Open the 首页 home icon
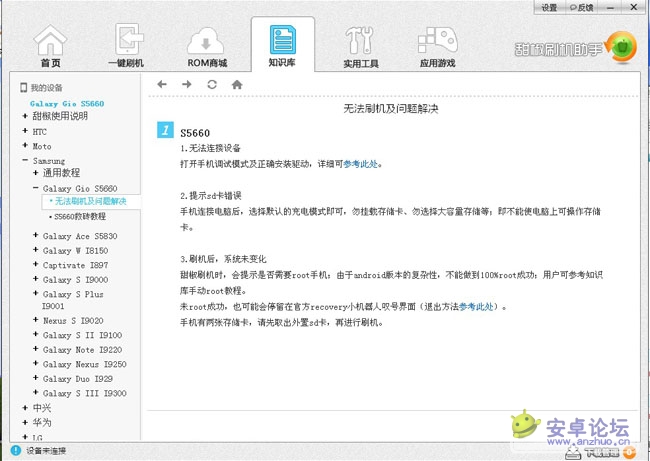 pos(50,40)
